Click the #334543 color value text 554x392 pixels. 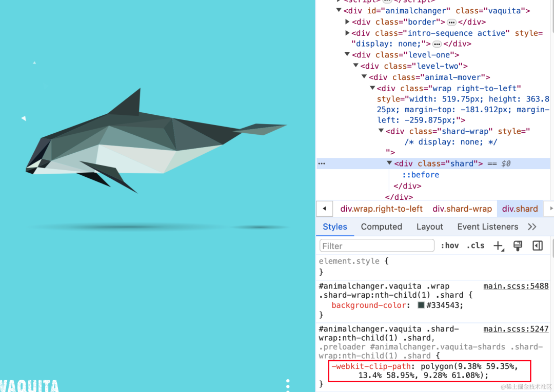[442, 305]
